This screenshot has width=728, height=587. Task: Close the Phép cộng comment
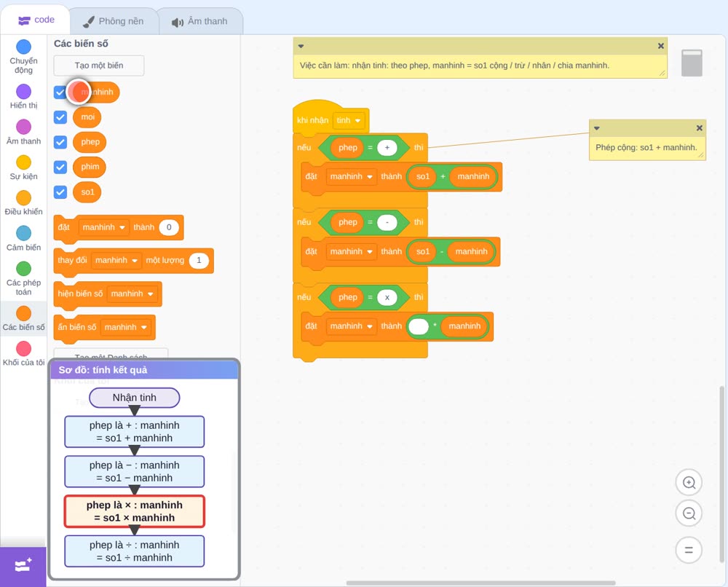click(699, 128)
